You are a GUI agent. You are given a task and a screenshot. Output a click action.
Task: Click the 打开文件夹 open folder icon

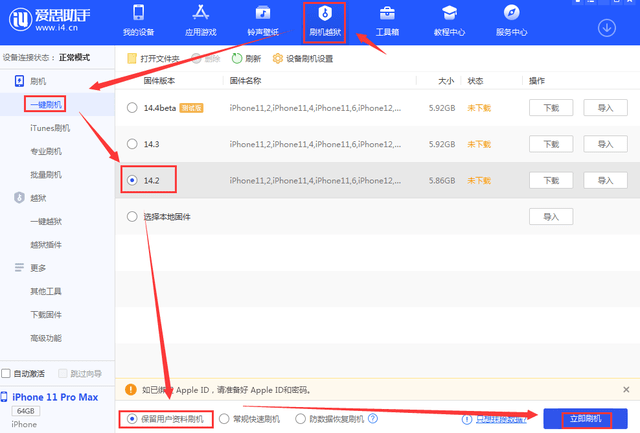click(x=131, y=58)
